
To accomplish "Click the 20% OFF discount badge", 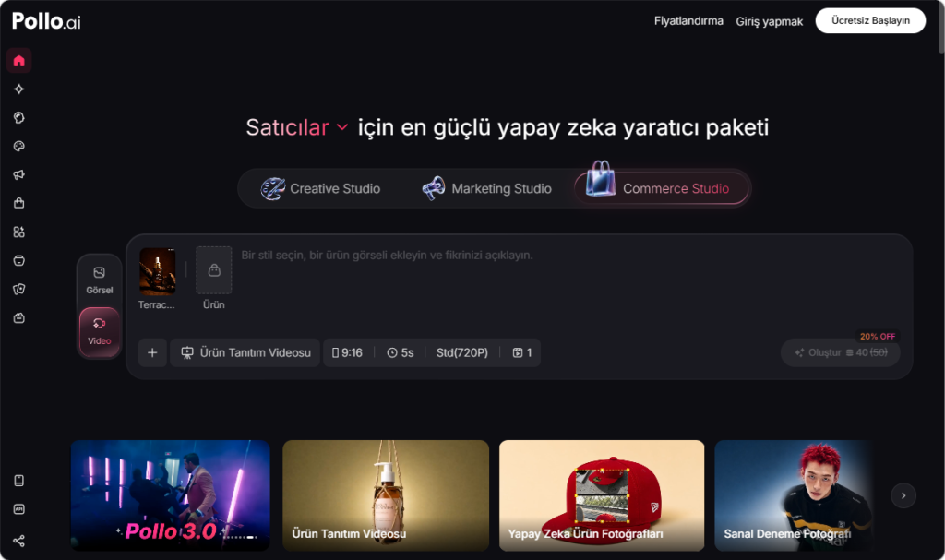I will (878, 337).
